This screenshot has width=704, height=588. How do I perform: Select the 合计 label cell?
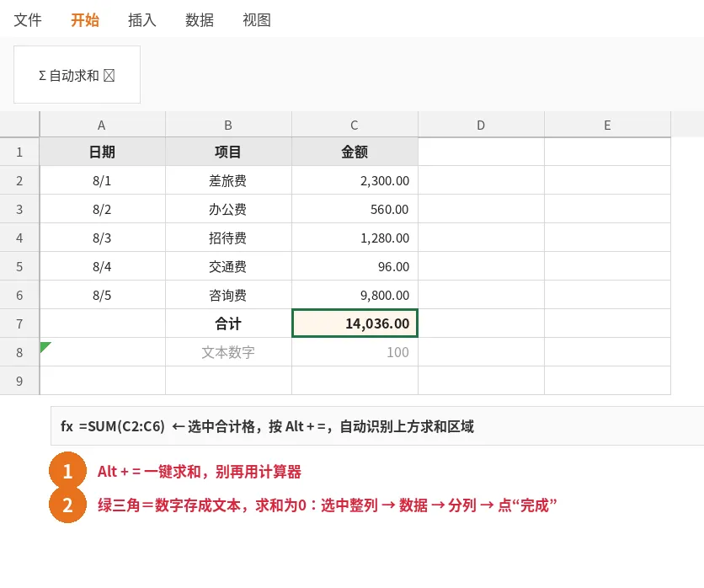[x=228, y=323]
